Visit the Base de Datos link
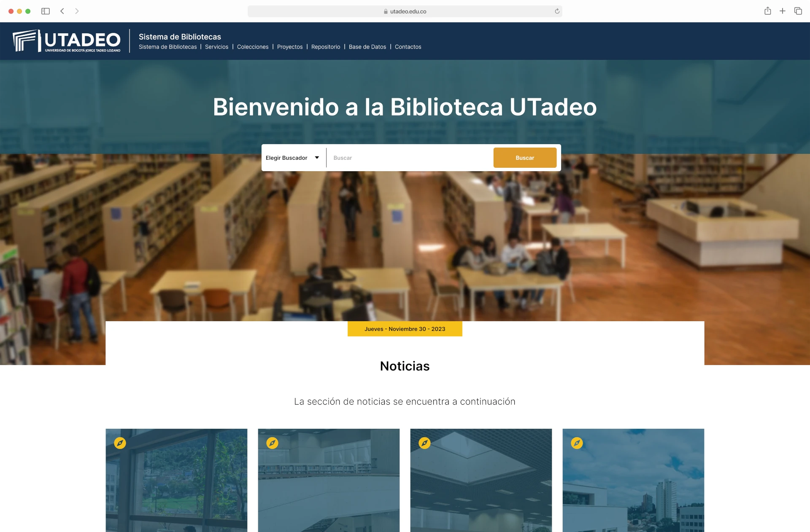Image resolution: width=810 pixels, height=532 pixels. click(x=367, y=47)
